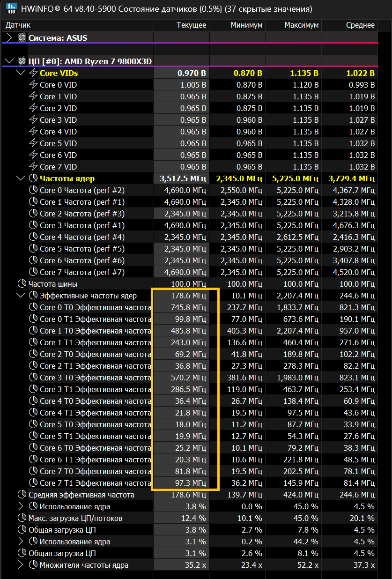Select the Core 5 Частота (perf #5) row
392x579 pixels.
click(x=190, y=248)
